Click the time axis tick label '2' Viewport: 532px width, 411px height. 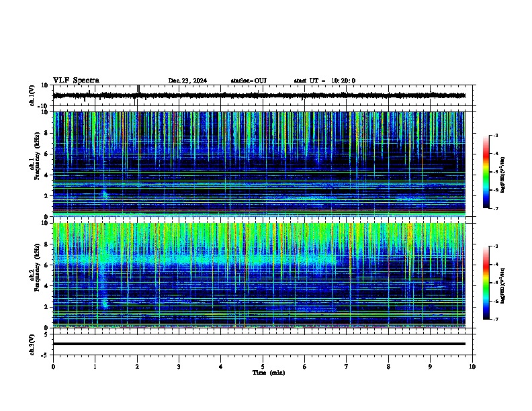137,367
